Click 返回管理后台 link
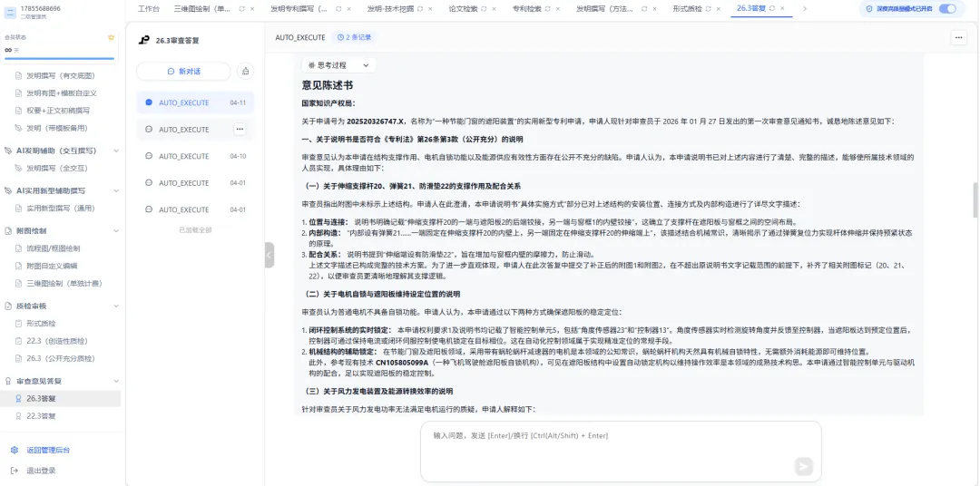This screenshot has width=980, height=486. click(48, 451)
